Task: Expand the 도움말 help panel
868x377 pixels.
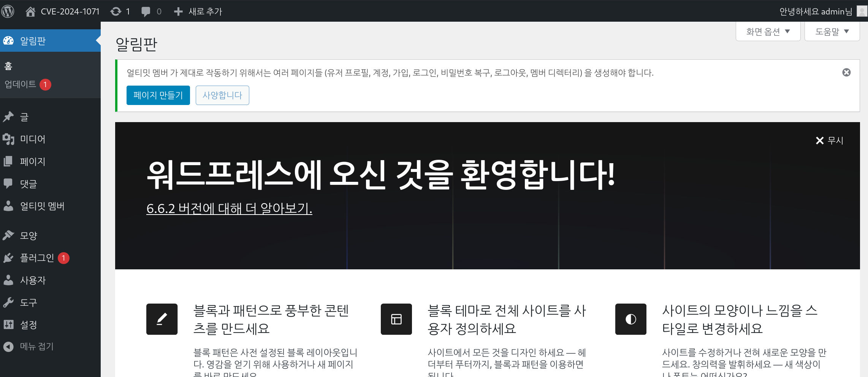Action: pyautogui.click(x=832, y=31)
